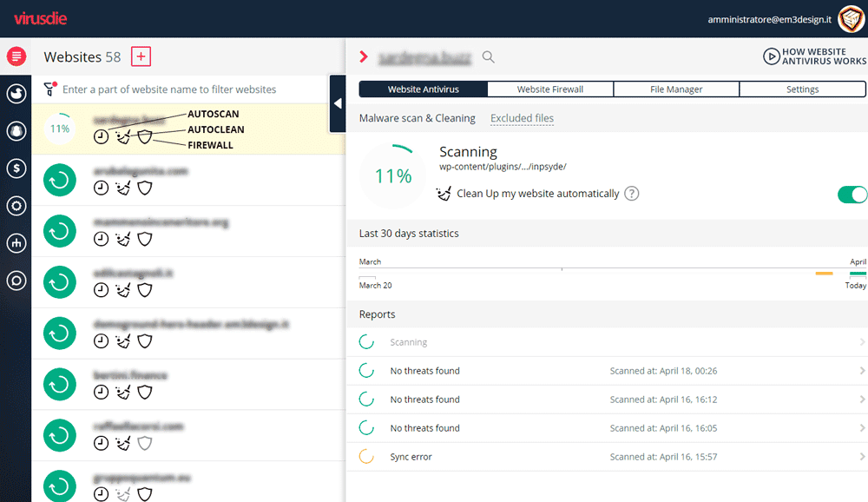Toggle automatic website clean up switch
This screenshot has width=868, height=502.
coord(852,194)
